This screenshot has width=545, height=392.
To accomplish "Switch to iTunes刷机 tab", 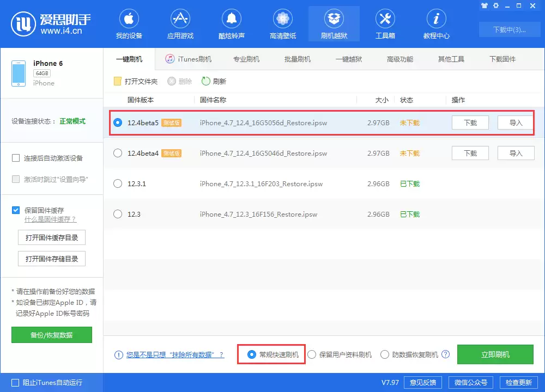I will point(189,59).
